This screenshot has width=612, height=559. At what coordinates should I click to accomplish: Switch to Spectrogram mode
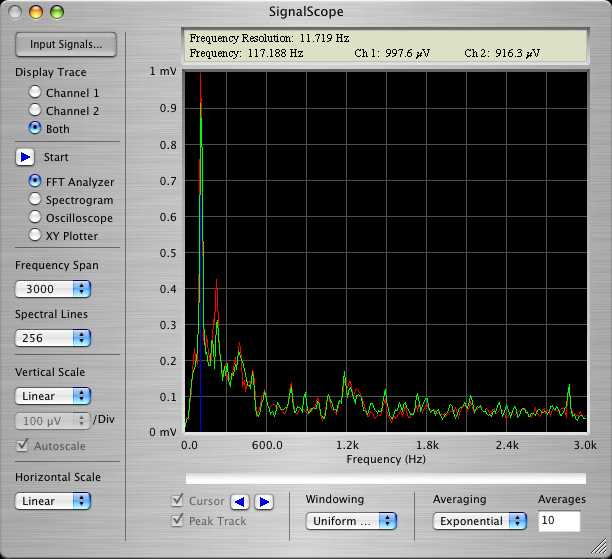[36, 200]
